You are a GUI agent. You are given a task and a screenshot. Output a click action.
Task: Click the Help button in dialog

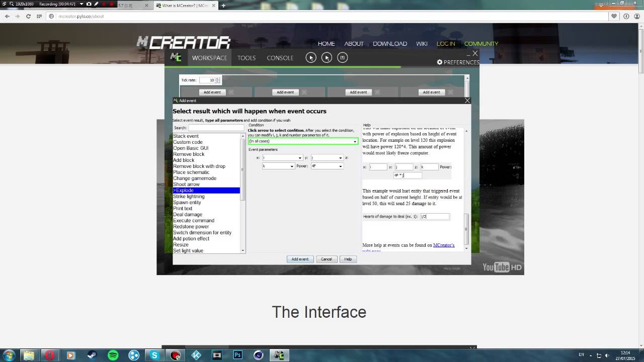pyautogui.click(x=348, y=259)
